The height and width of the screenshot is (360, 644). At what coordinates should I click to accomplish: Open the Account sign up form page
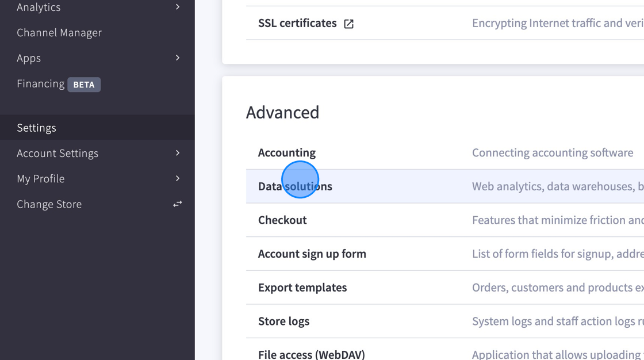point(312,254)
